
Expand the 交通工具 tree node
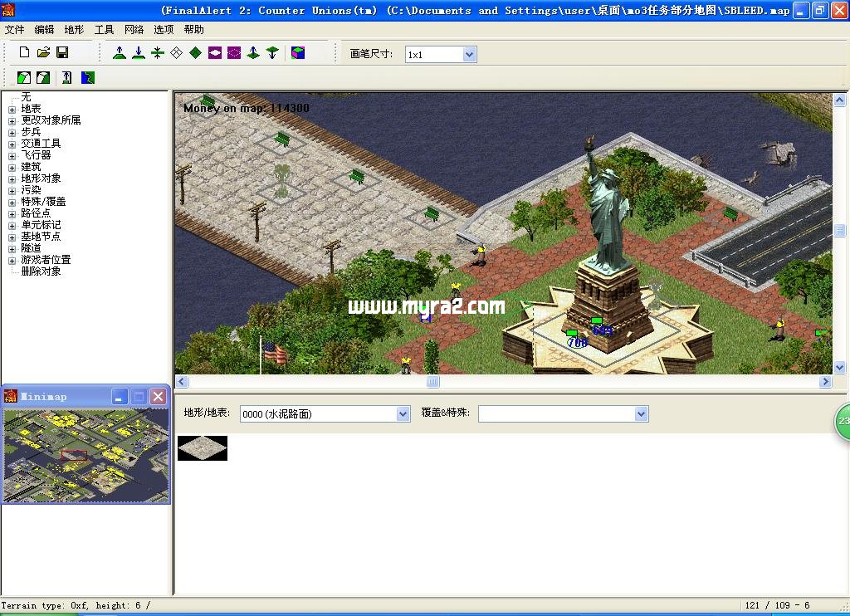point(12,144)
